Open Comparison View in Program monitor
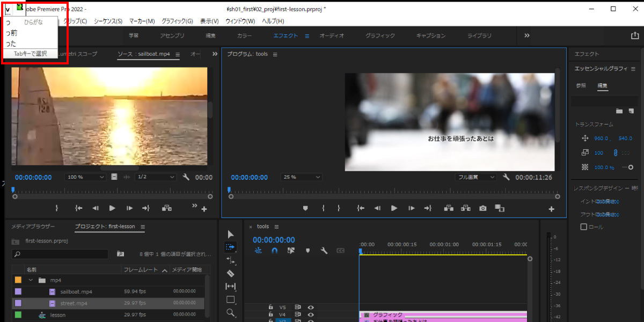 (x=500, y=208)
